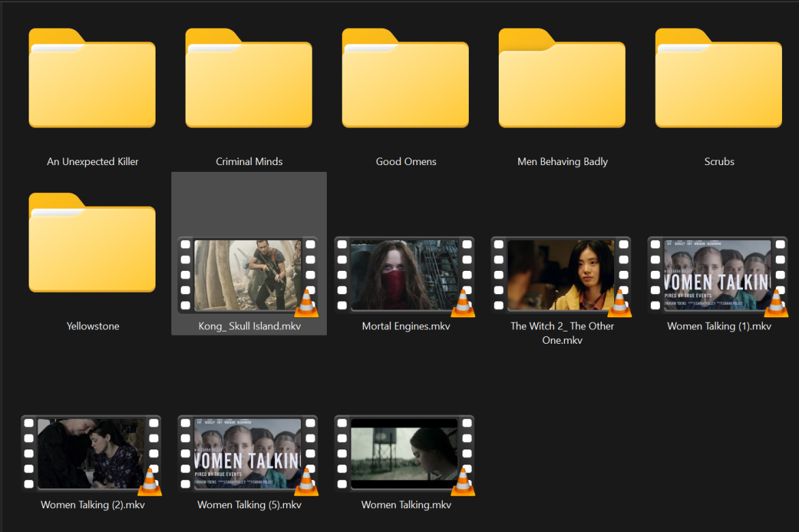Select the Women Talking (2) video thumbnail
Image resolution: width=799 pixels, height=532 pixels.
coord(91,454)
